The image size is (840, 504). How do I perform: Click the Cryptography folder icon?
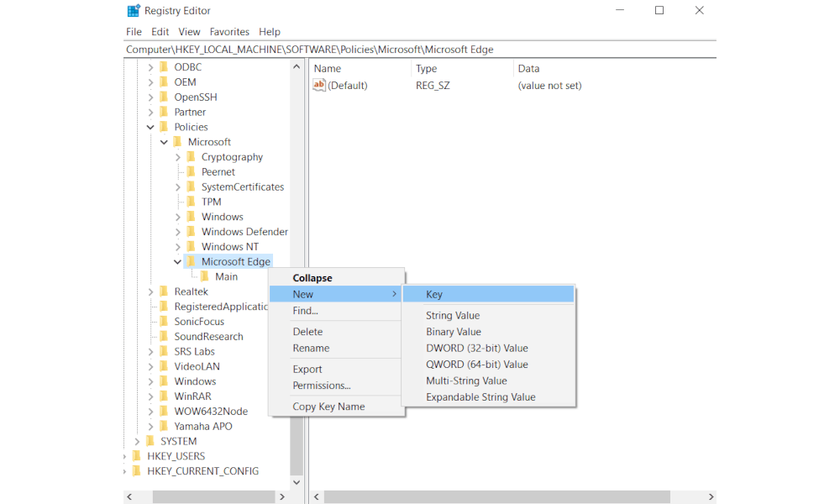tap(192, 157)
